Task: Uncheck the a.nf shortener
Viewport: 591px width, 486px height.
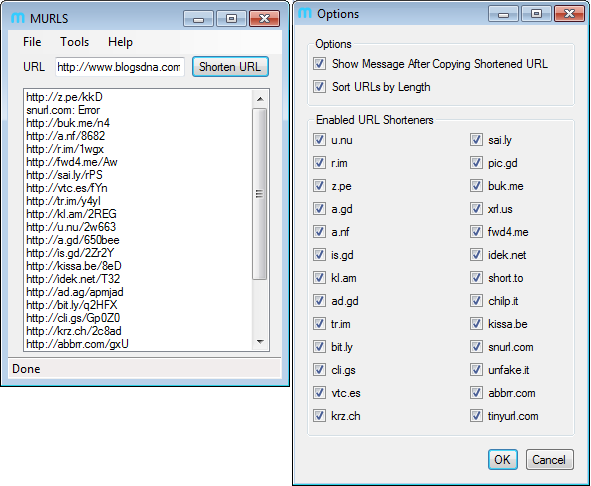Action: pyautogui.click(x=319, y=232)
